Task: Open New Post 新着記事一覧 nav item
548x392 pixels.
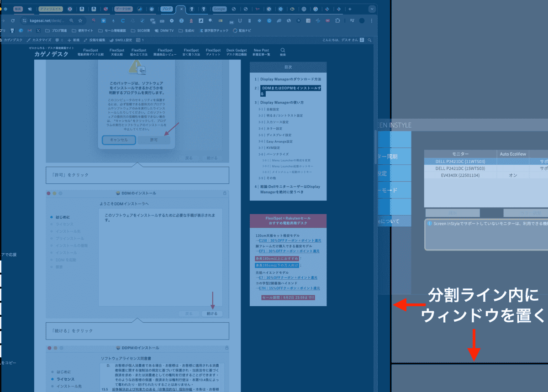Action: click(261, 52)
